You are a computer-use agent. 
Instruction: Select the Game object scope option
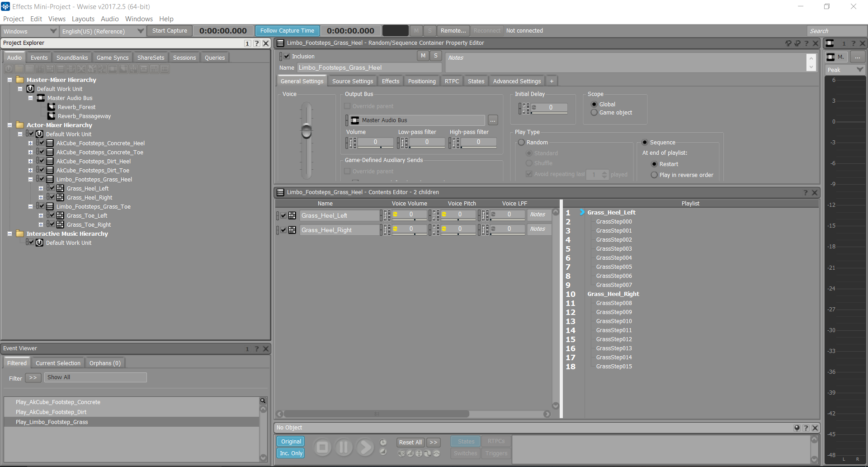tap(594, 113)
